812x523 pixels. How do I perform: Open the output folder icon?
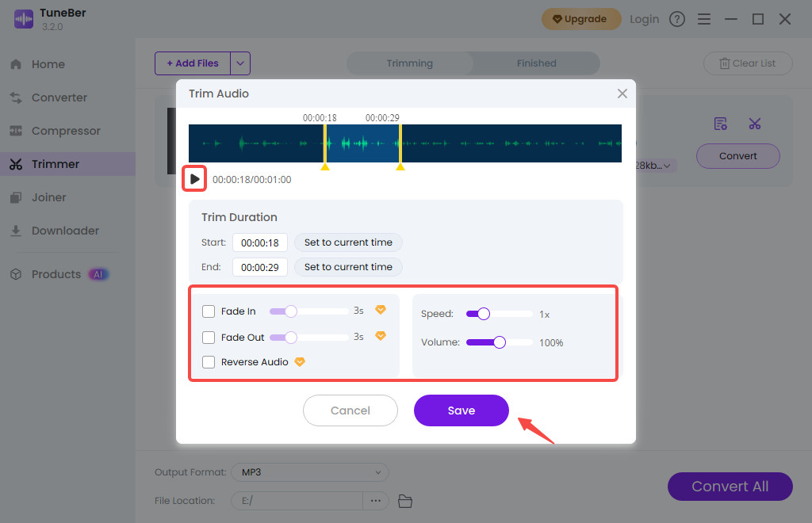405,501
